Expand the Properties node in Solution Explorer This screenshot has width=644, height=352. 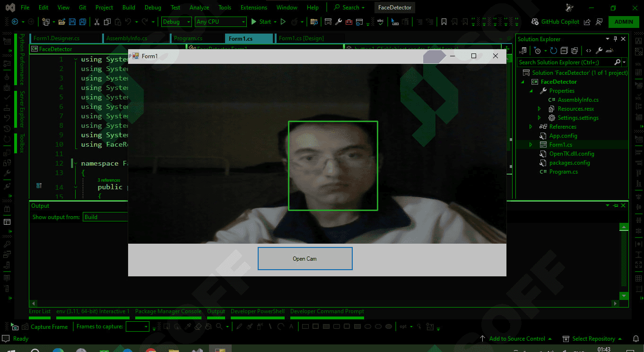(531, 91)
